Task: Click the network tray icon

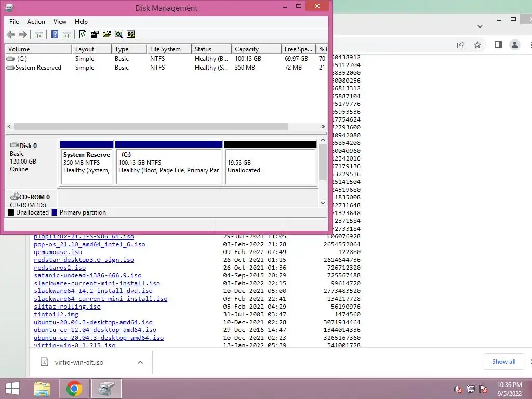Action: coord(471,389)
